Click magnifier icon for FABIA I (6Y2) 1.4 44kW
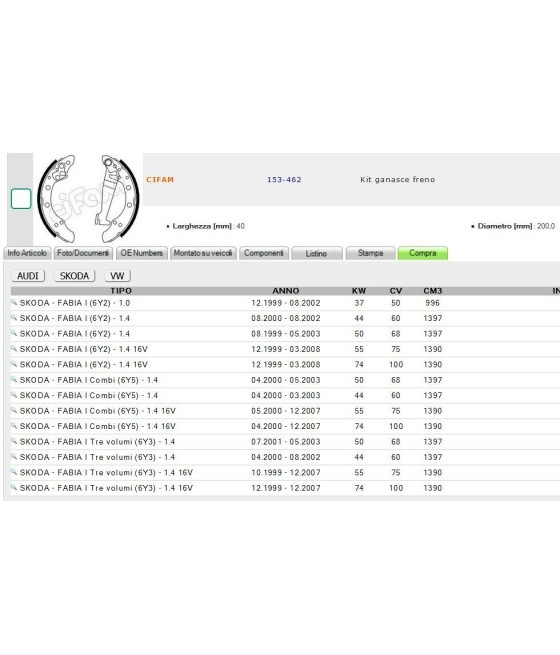This screenshot has width=560, height=655. pyautogui.click(x=14, y=318)
